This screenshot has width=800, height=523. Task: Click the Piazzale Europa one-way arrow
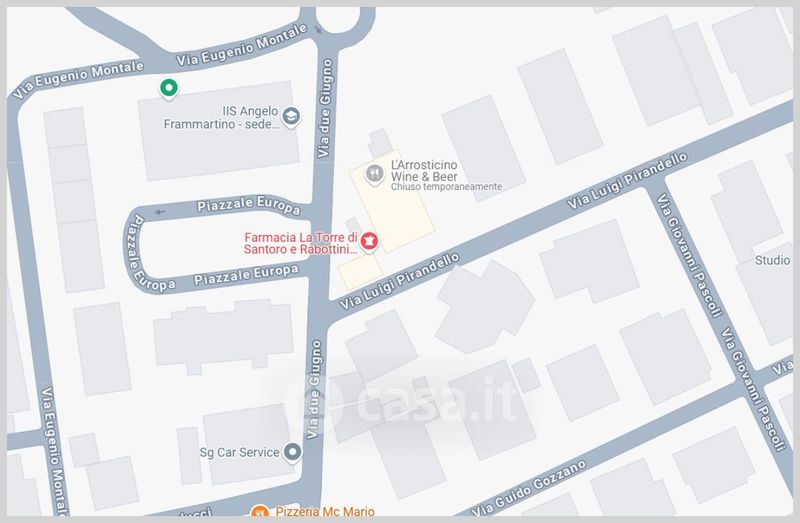[x=161, y=212]
